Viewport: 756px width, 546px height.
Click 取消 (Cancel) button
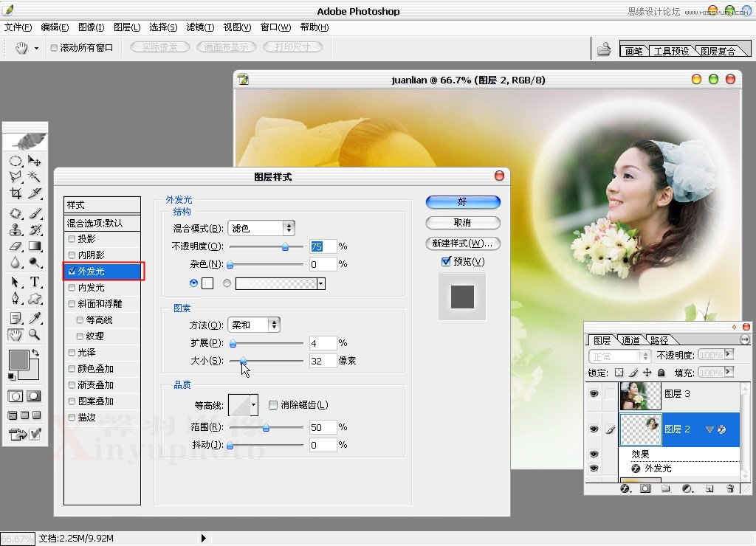pos(463,223)
